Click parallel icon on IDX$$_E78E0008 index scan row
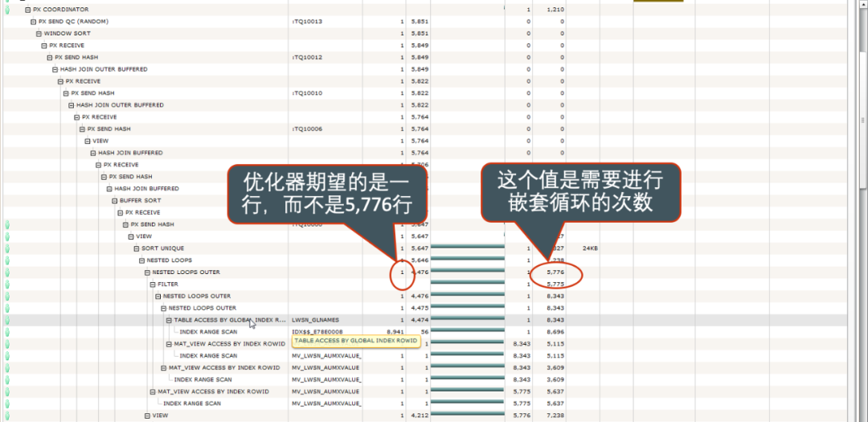 (7, 332)
